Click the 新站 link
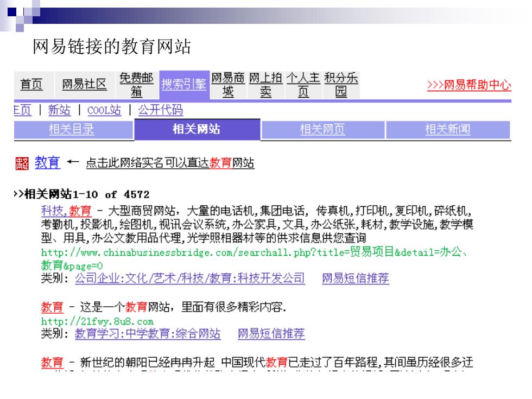Screen dimensions: 532x399 [x=59, y=110]
